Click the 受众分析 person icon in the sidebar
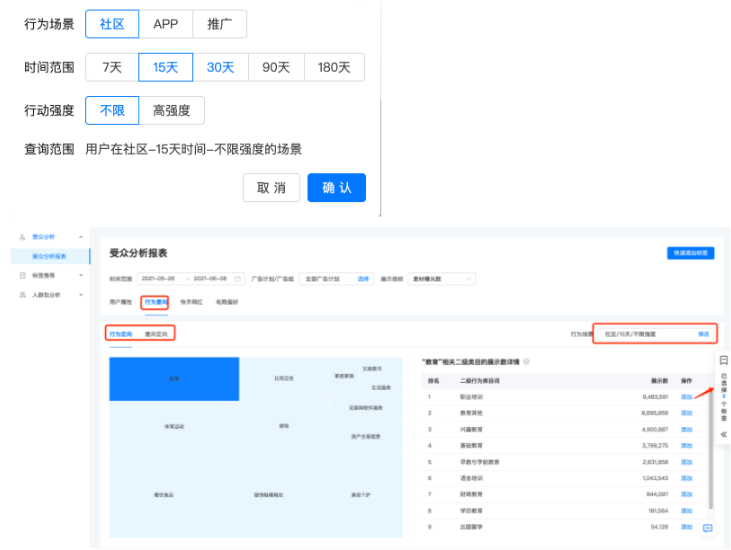 [x=22, y=237]
